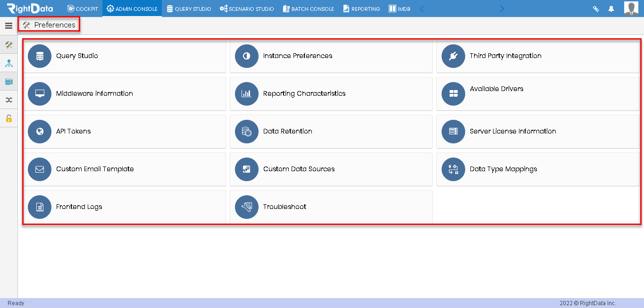Open the notifications bell icon
Screen dimensions: 644x308
click(x=611, y=8)
